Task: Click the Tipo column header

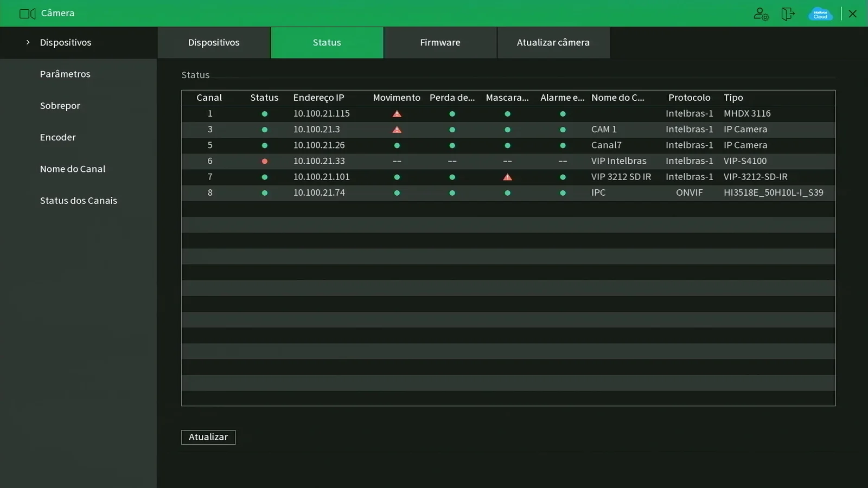Action: (x=733, y=98)
